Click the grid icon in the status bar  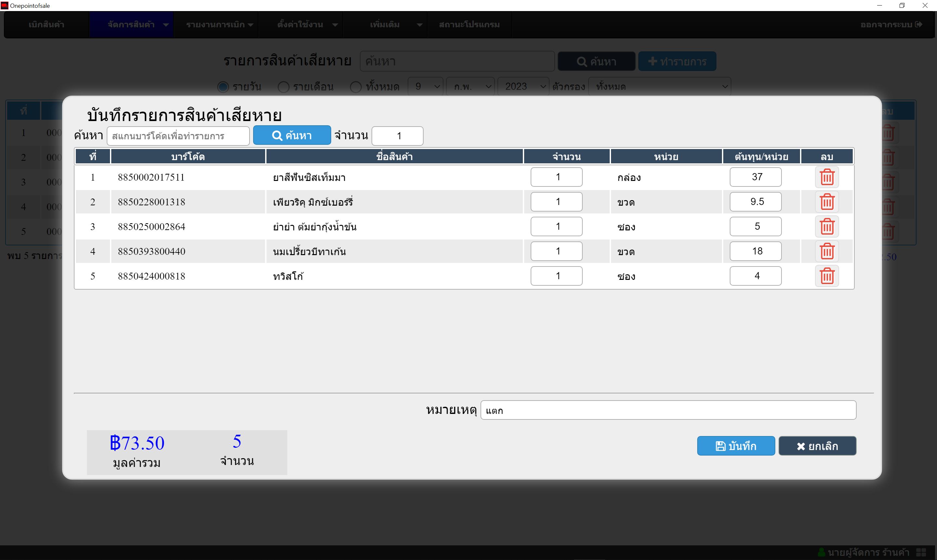pos(921,553)
